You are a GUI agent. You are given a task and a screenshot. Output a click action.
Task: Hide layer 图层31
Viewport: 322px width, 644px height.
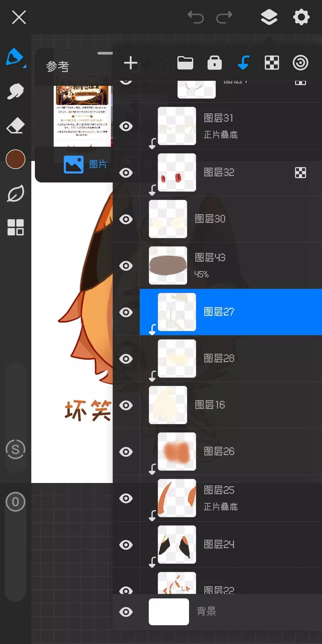click(x=126, y=126)
